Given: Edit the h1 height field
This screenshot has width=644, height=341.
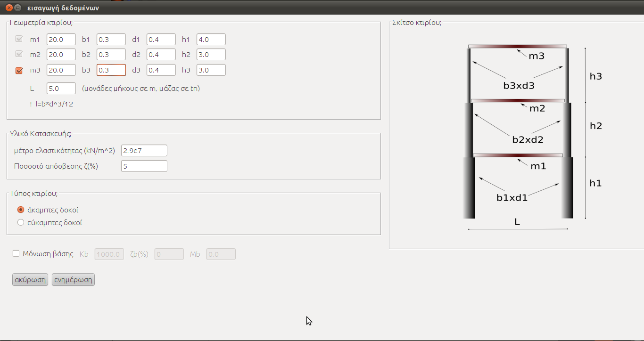Looking at the screenshot, I should pyautogui.click(x=211, y=40).
